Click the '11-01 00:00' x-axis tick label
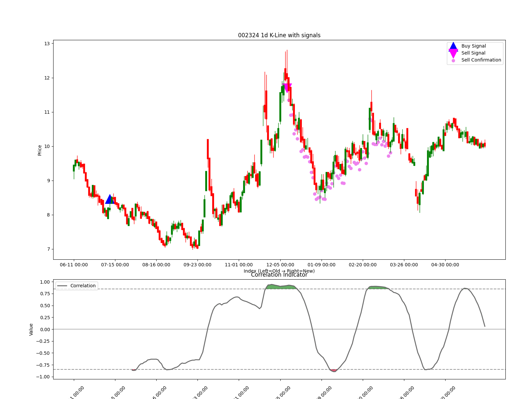 click(239, 265)
